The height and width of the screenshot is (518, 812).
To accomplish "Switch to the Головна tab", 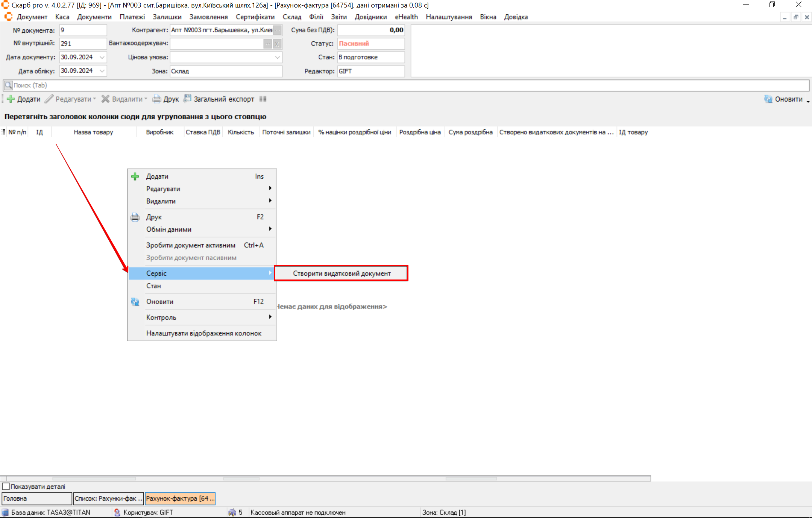I will click(36, 498).
